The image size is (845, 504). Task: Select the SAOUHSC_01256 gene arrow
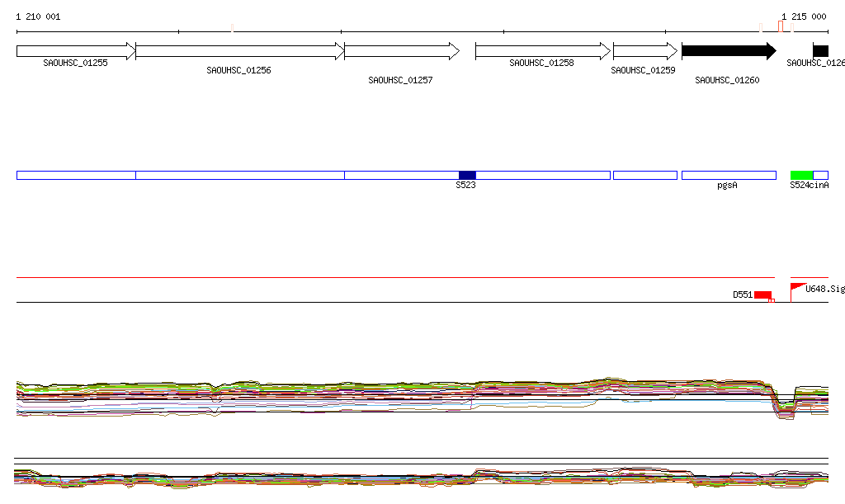click(x=239, y=51)
